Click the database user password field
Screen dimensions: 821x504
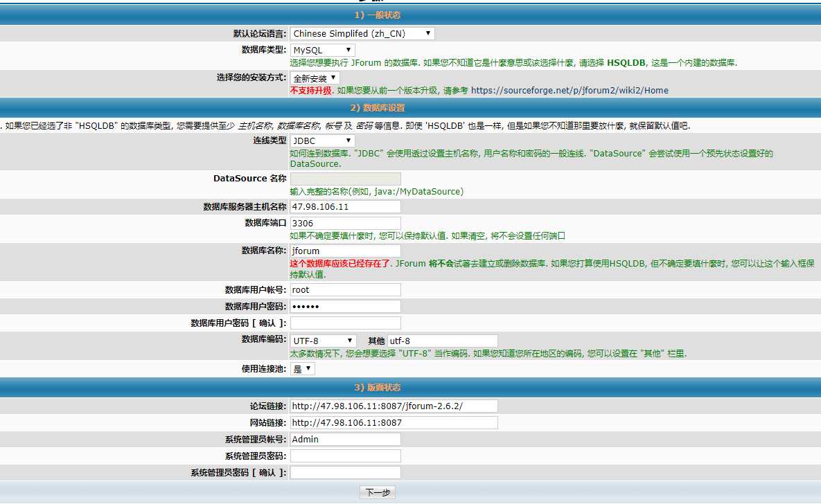click(346, 306)
